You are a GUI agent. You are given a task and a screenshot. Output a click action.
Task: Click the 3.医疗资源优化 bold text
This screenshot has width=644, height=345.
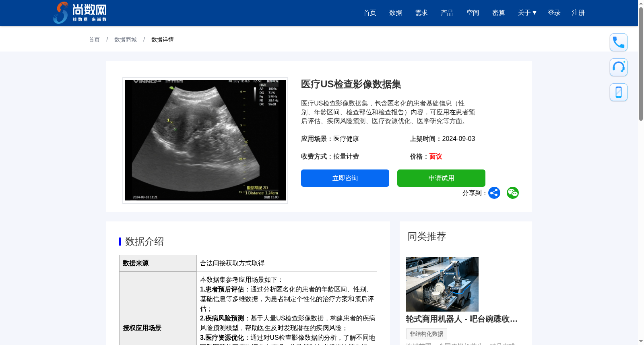click(x=225, y=338)
